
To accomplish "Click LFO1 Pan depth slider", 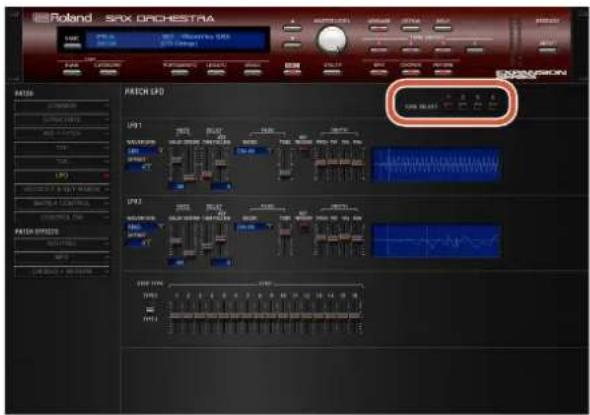I will [x=358, y=164].
